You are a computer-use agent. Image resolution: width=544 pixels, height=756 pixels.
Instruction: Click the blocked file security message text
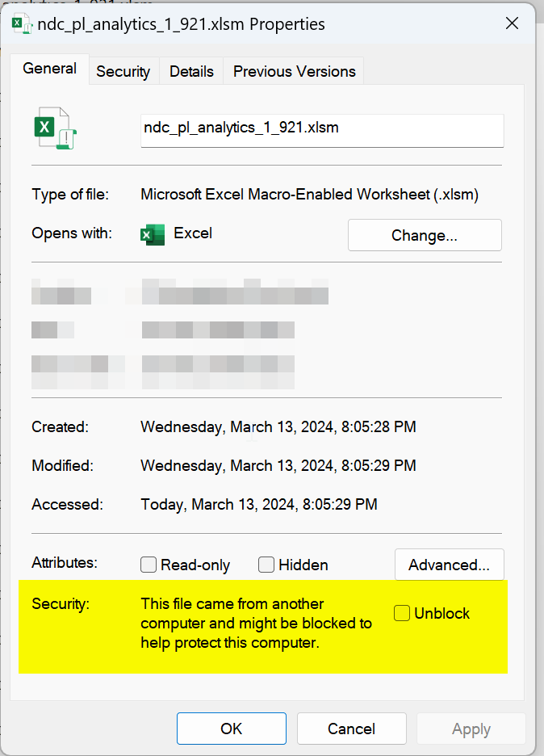(256, 624)
